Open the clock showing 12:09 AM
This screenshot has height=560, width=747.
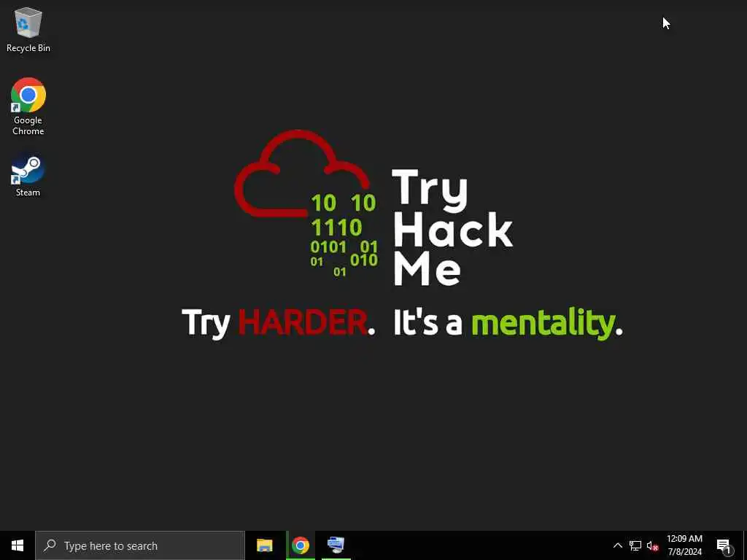point(684,545)
